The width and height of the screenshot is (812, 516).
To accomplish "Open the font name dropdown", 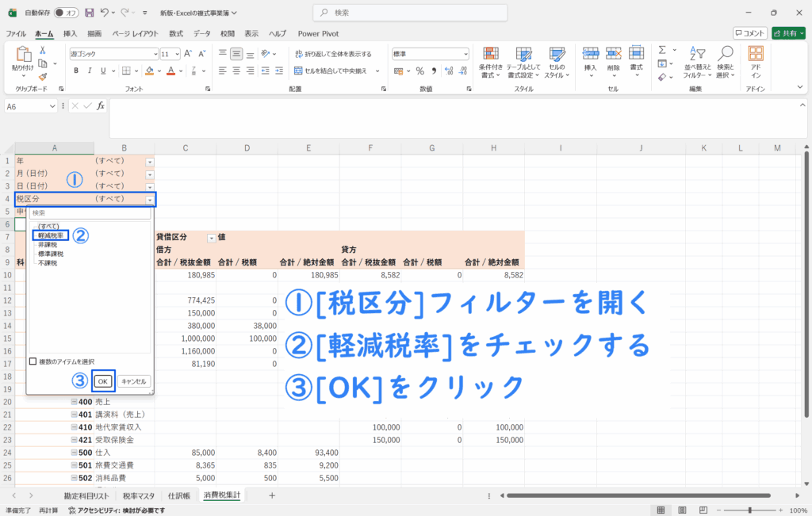I will coord(154,55).
